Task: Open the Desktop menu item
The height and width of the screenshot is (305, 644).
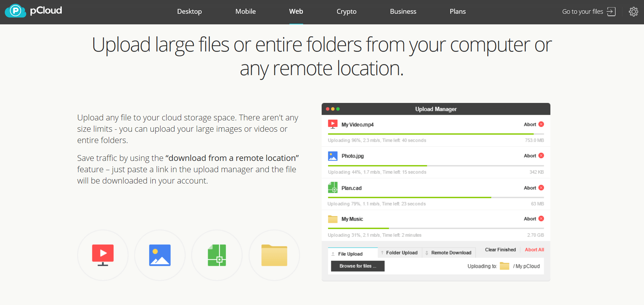Action: [x=189, y=11]
